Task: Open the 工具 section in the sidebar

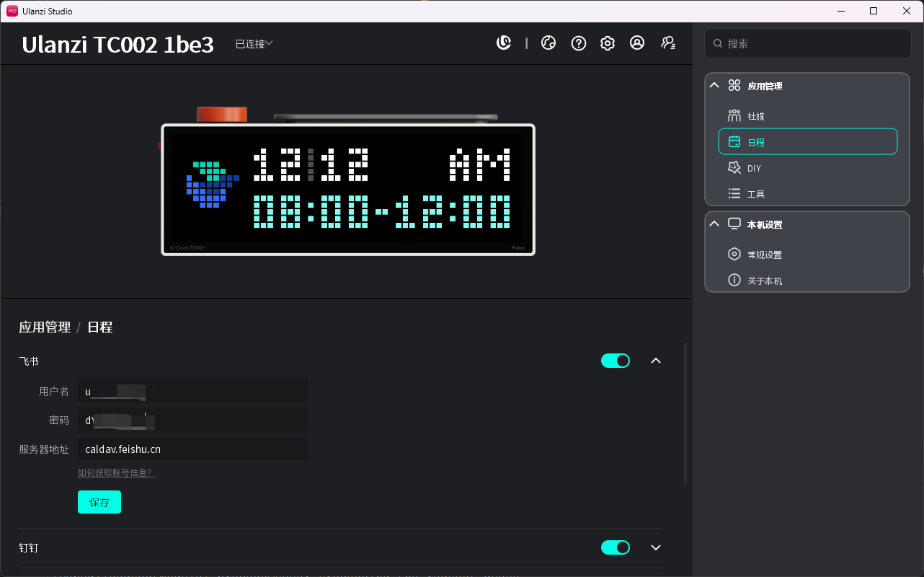Action: tap(807, 194)
